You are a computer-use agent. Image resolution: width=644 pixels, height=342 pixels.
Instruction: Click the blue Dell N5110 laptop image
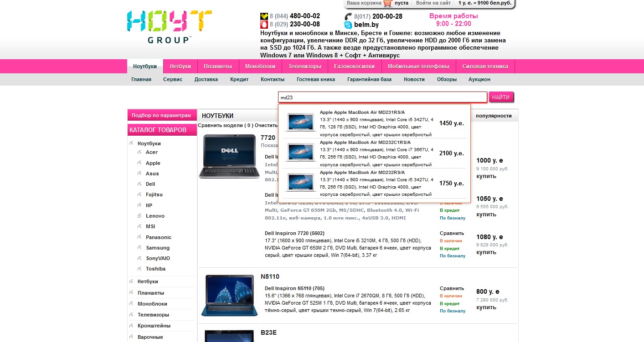click(x=230, y=295)
